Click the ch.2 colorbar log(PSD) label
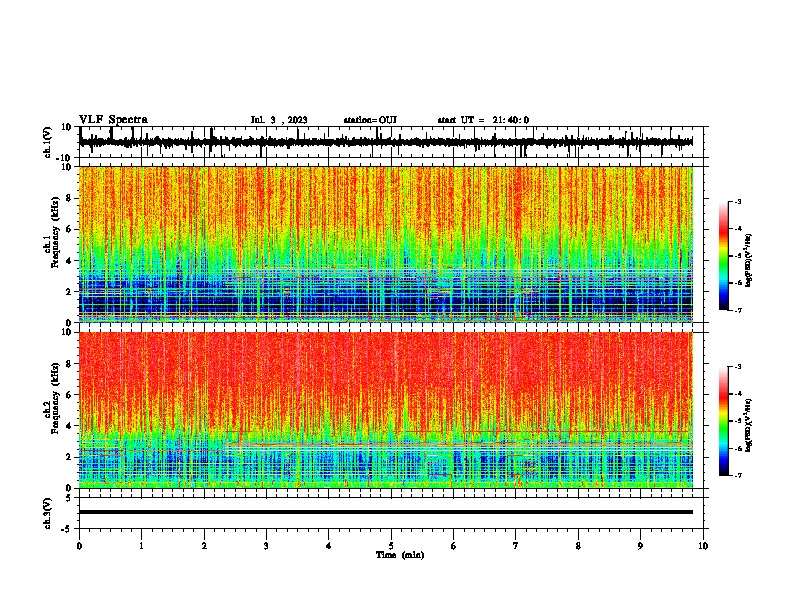The image size is (792, 612). [x=748, y=425]
